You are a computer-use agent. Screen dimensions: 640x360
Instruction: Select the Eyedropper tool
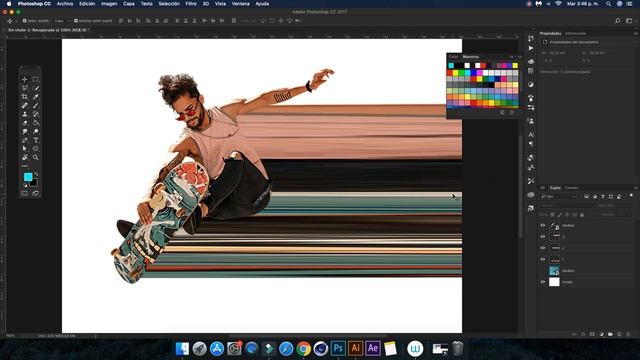coord(36,97)
